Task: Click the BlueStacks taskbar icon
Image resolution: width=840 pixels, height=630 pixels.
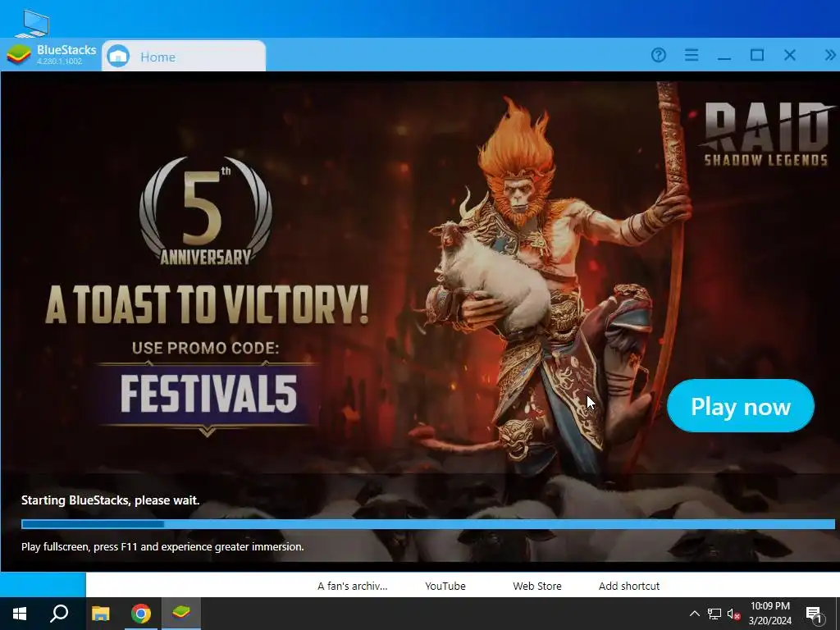Action: (x=181, y=614)
